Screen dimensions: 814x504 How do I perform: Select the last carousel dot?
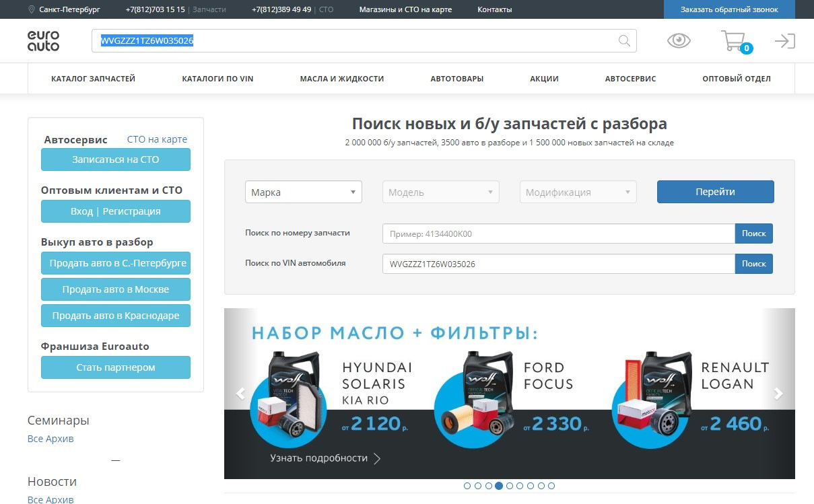click(551, 486)
